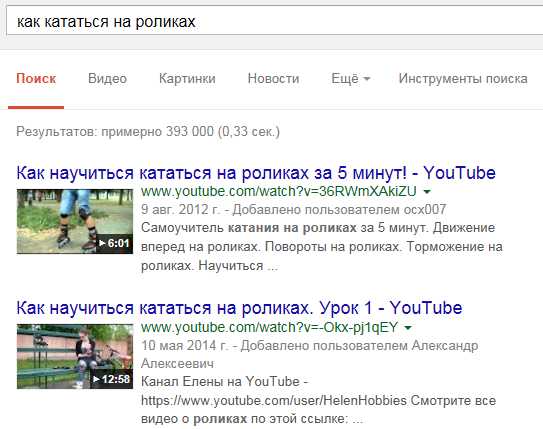Viewport: 543px width, 429px height.
Task: Expand arrow next to watch?v=36RWmXAkiZU URL
Action: (427, 191)
